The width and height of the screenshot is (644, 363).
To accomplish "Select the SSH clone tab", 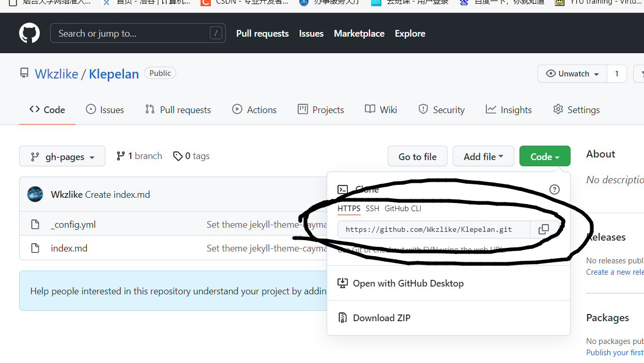I will tap(372, 209).
